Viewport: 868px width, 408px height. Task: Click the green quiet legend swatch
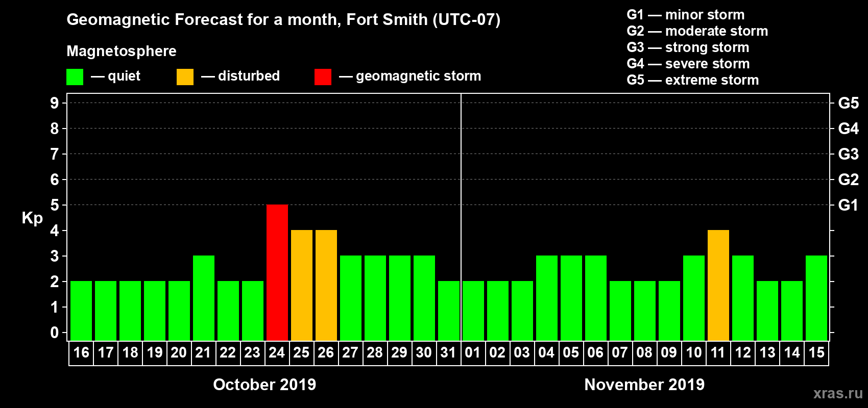75,77
